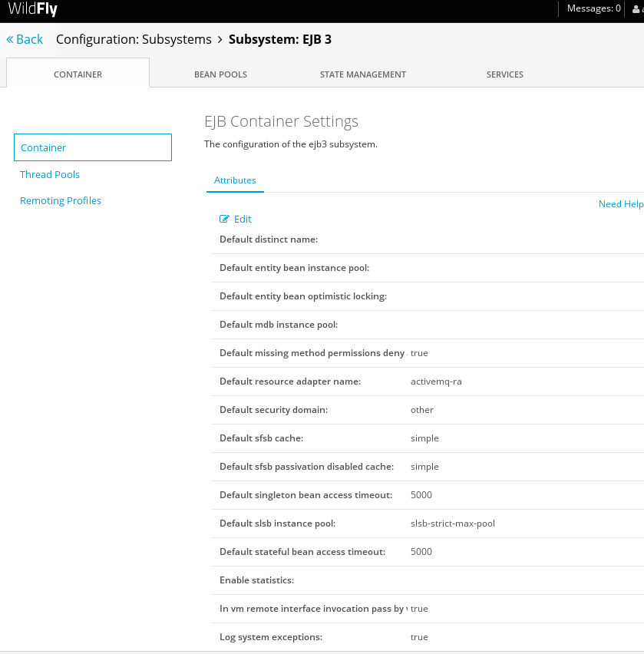Click the singleton access timeout 5000 value
This screenshot has height=654, width=644.
pos(421,494)
